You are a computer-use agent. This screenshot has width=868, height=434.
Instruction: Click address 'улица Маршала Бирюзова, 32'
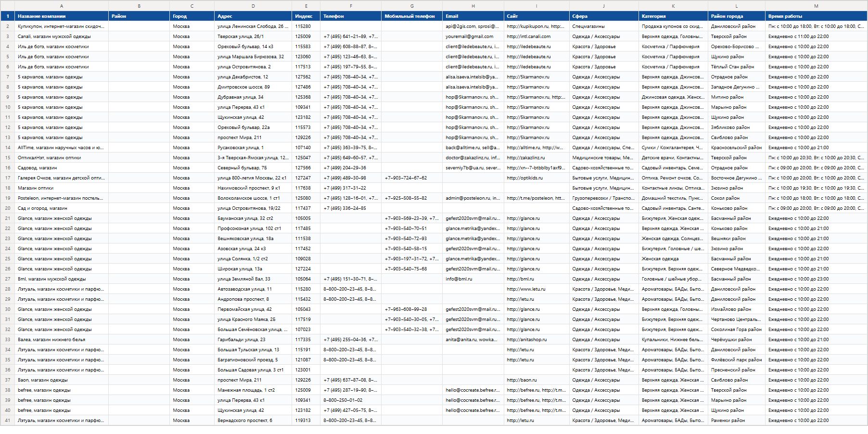point(253,57)
